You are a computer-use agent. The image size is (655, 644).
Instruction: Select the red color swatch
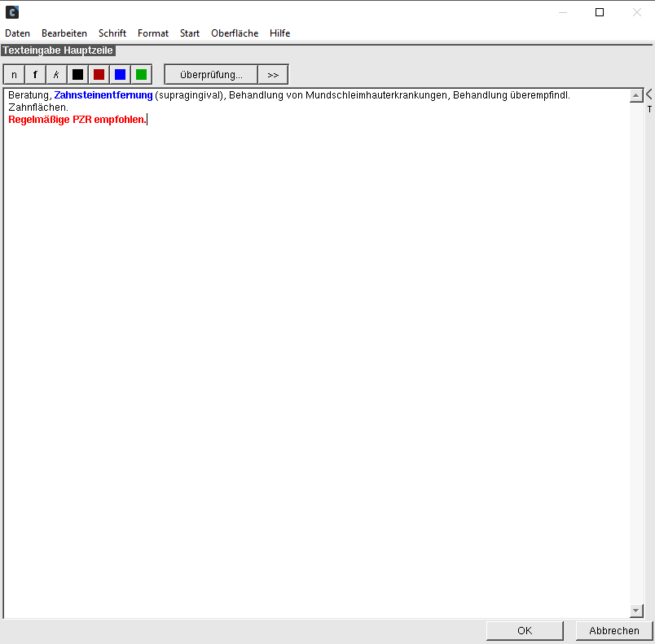coord(99,75)
